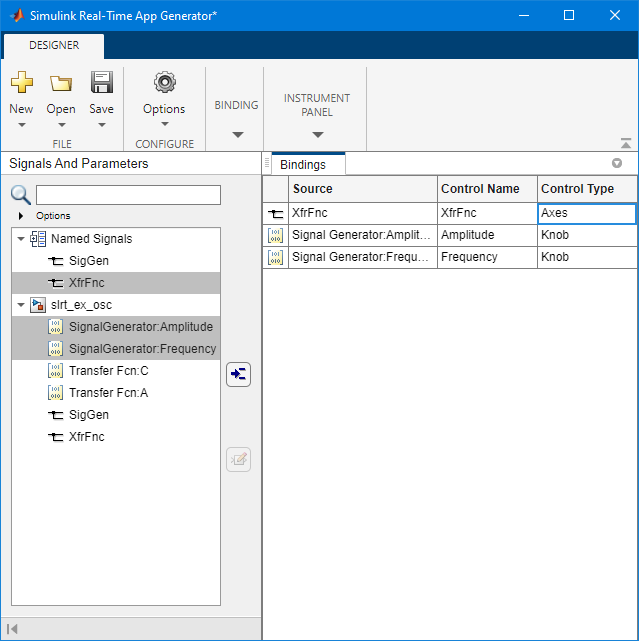Click the signal search text field
This screenshot has width=639, height=641.
[128, 195]
